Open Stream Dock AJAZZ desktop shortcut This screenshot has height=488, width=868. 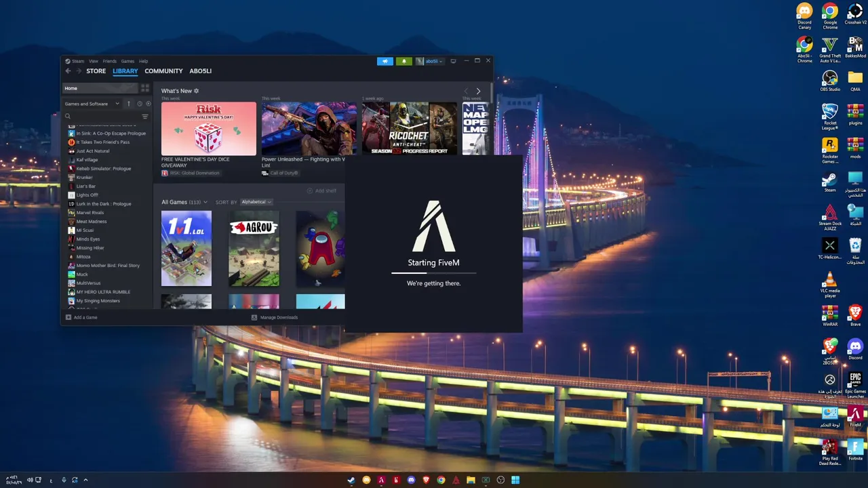coord(830,218)
